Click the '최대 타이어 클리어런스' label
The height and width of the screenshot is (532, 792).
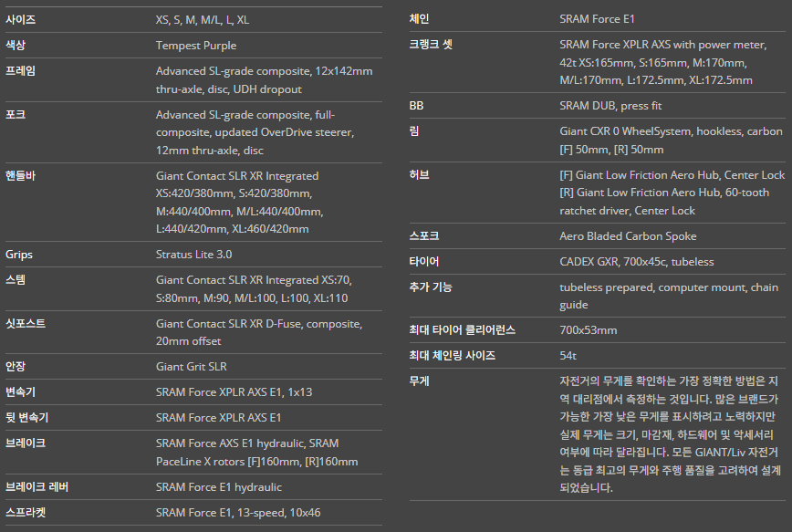coord(463,330)
